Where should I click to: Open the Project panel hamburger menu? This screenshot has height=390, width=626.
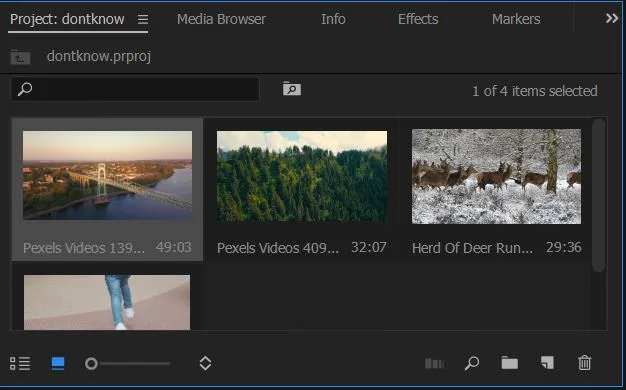(143, 19)
